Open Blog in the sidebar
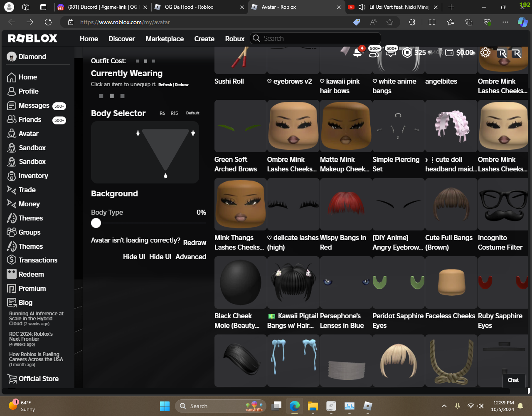This screenshot has width=532, height=416. pyautogui.click(x=25, y=302)
